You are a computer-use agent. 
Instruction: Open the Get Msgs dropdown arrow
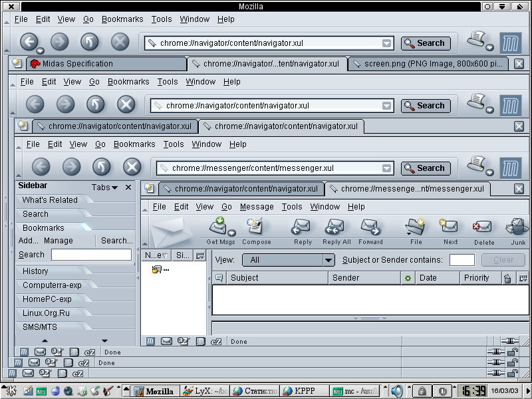[231, 233]
